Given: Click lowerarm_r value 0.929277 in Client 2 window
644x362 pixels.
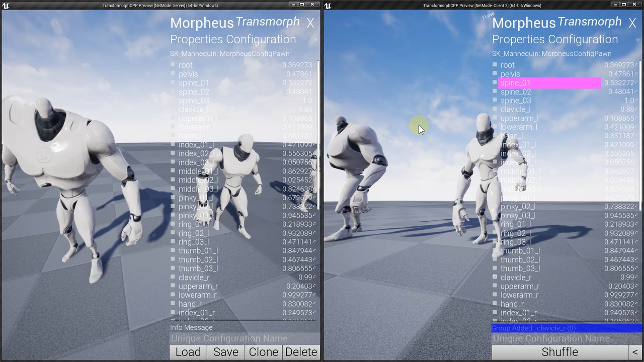Looking at the screenshot, I should click(x=619, y=295).
